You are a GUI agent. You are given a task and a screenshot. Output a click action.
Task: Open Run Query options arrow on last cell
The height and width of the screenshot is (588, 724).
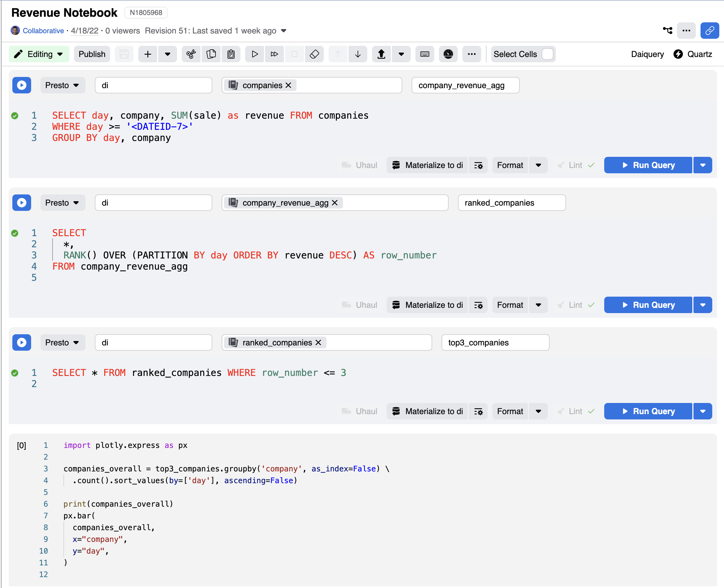pos(703,411)
